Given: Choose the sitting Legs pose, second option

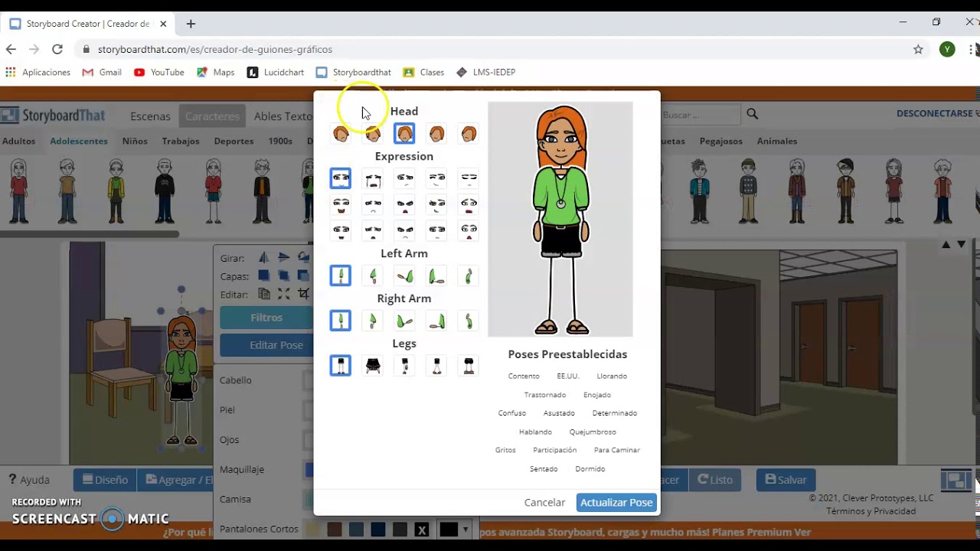Looking at the screenshot, I should [x=373, y=366].
